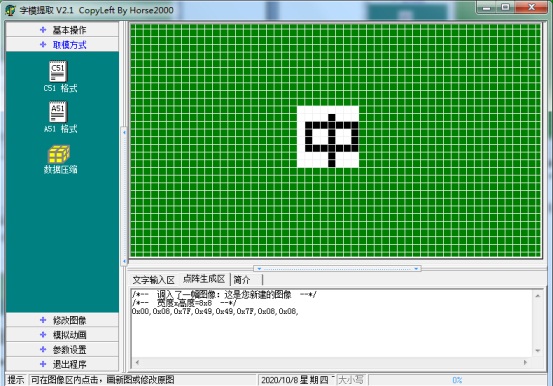Select the A51 格式 icon
The width and height of the screenshot is (553, 386).
(58, 112)
